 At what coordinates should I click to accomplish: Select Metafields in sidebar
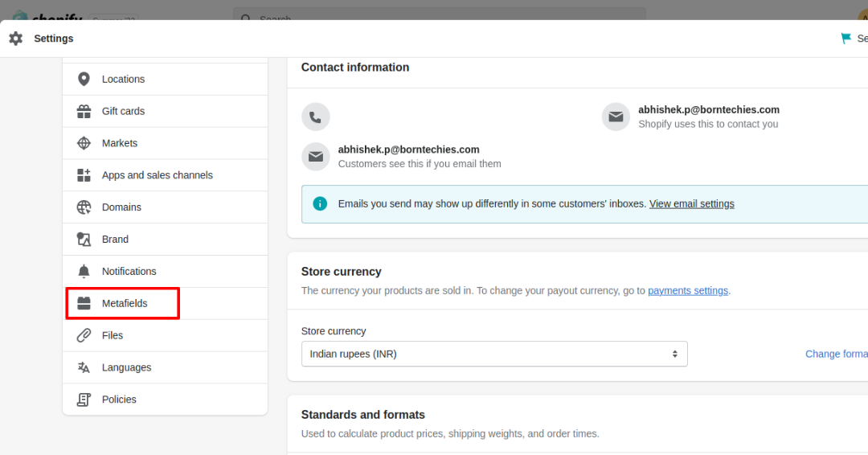(x=165, y=303)
